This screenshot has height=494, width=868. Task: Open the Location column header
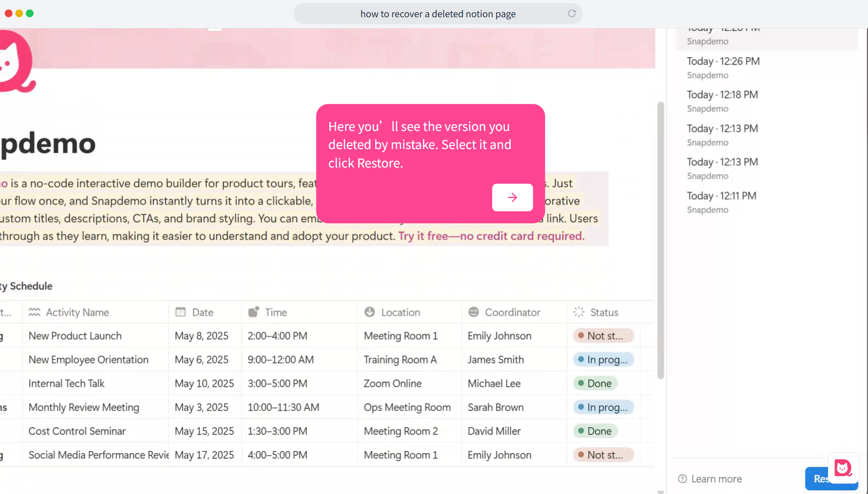[410, 312]
